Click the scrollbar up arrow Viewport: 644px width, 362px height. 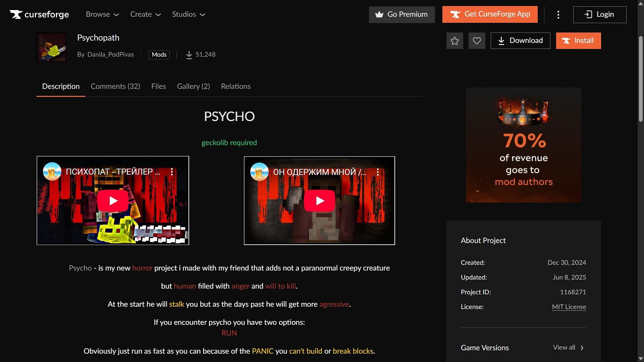coord(641,3)
